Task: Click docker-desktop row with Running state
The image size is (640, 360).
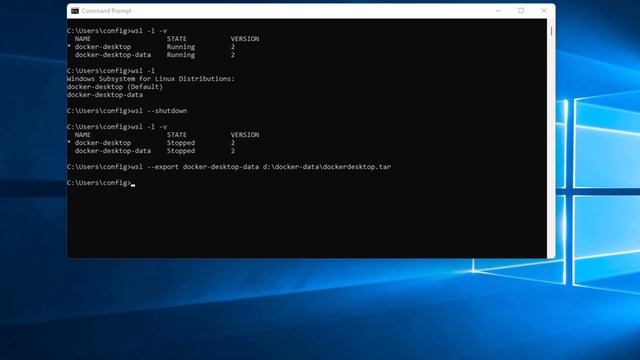Action: coord(151,47)
